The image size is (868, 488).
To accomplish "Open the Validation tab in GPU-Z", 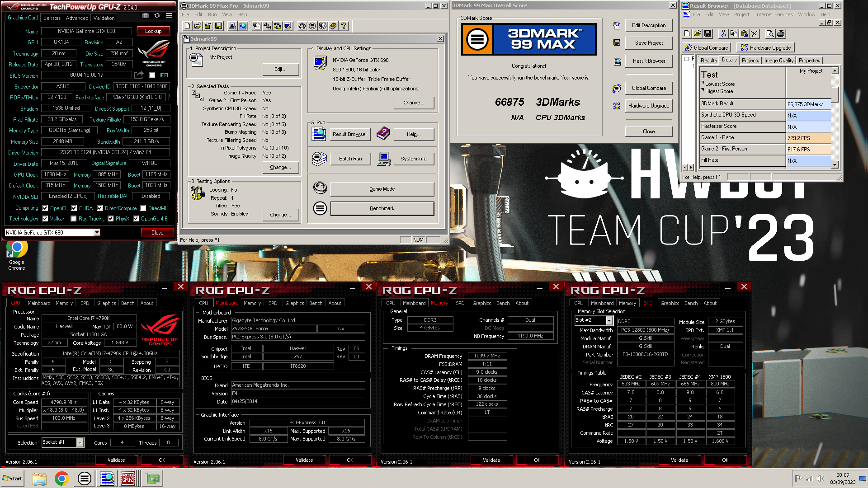I will click(x=104, y=18).
